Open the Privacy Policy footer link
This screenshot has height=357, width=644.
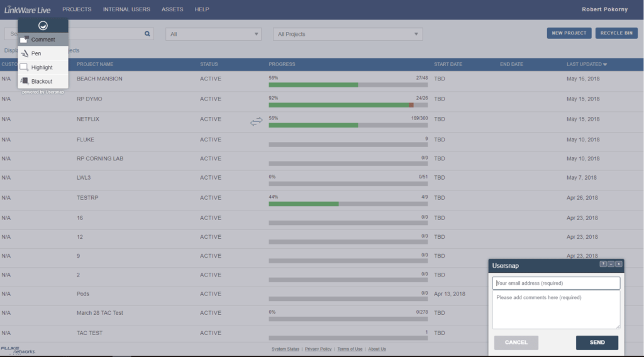click(x=319, y=349)
